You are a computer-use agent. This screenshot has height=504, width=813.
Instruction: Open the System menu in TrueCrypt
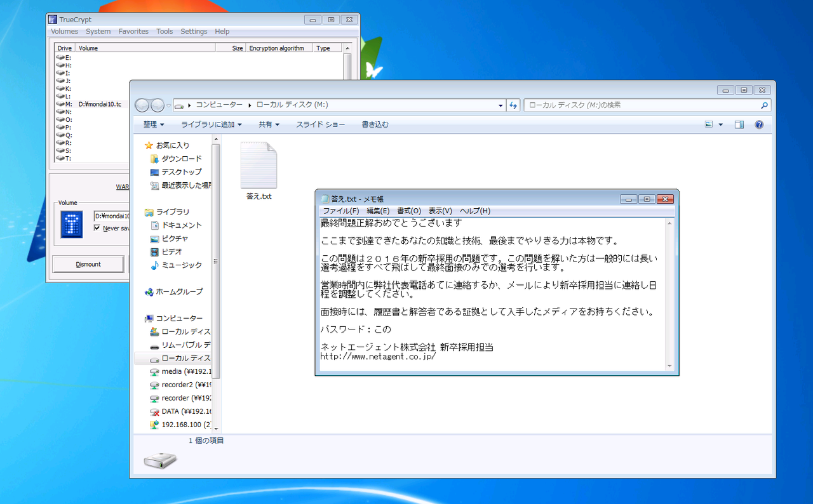pos(98,31)
